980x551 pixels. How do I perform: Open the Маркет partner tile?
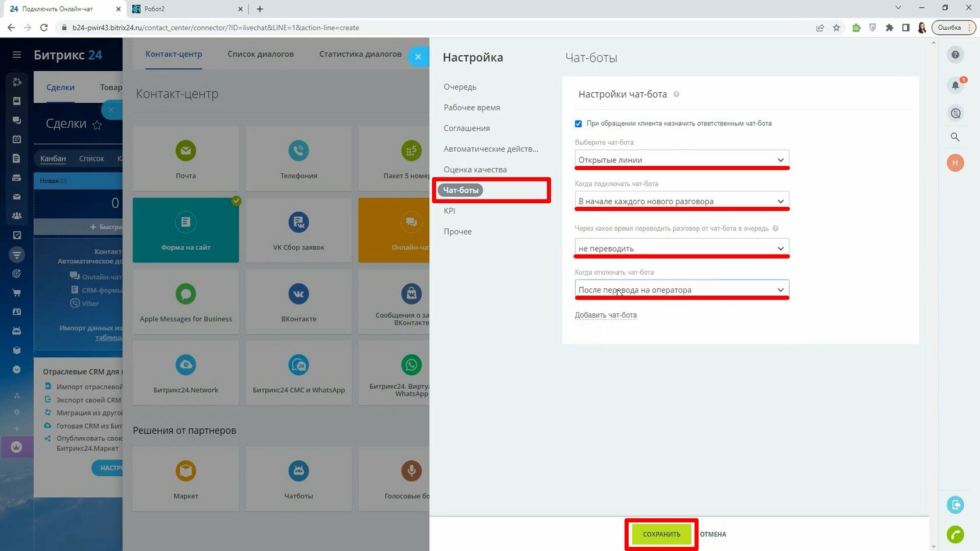pyautogui.click(x=185, y=479)
